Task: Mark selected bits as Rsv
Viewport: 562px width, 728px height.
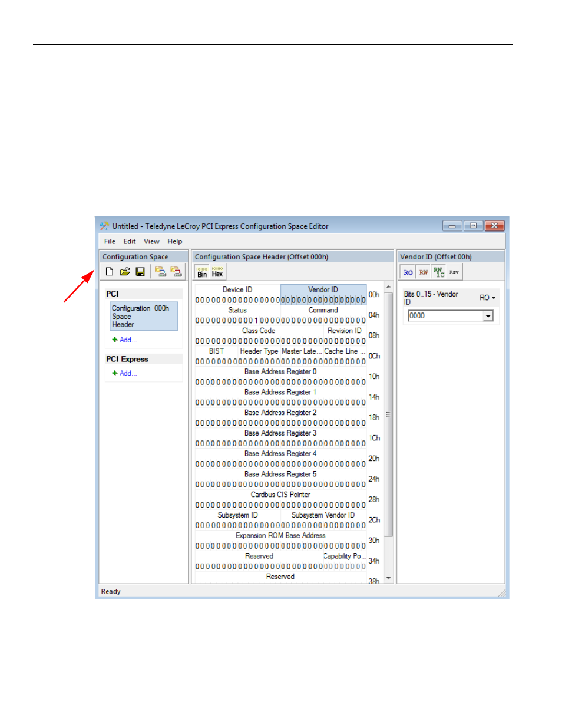Action: (x=454, y=272)
